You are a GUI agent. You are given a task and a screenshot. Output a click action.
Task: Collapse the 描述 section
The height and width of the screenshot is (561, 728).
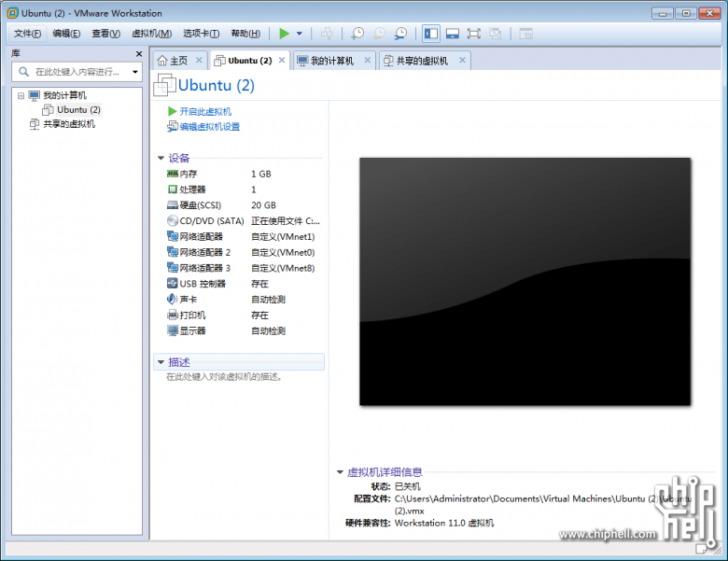click(x=161, y=362)
